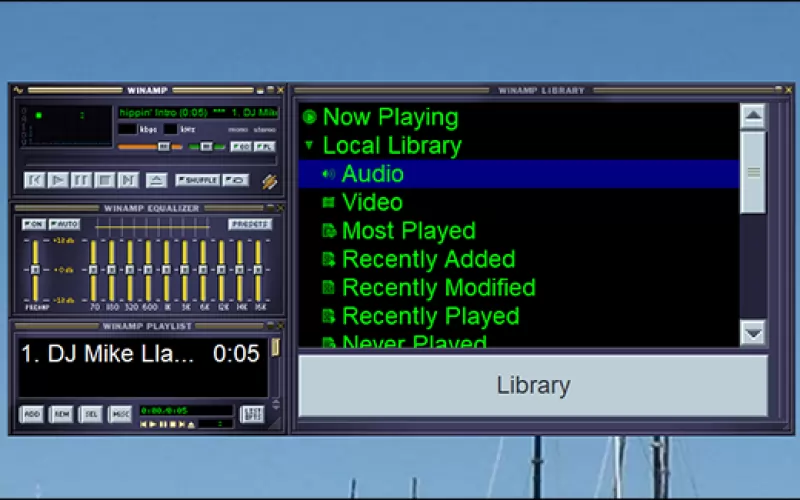
Task: Select Now Playing in the Winamp Library
Action: coord(391,117)
